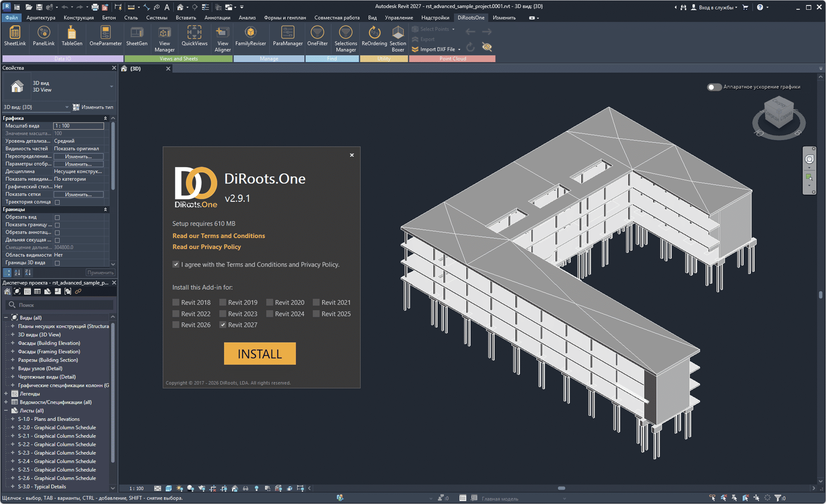Close the DiRoots.One installer dialog
826x504 pixels.
(x=352, y=155)
